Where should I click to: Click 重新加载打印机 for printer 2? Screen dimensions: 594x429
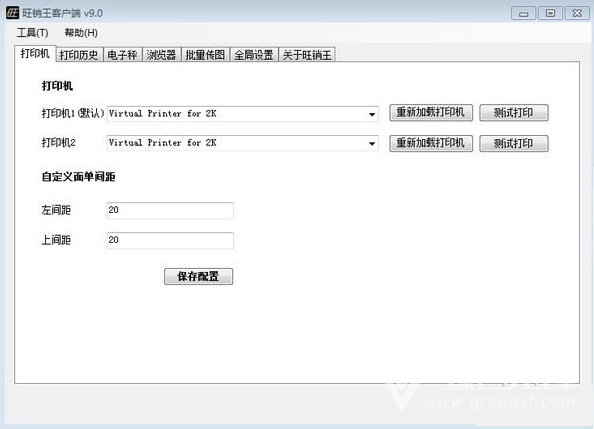tap(431, 143)
